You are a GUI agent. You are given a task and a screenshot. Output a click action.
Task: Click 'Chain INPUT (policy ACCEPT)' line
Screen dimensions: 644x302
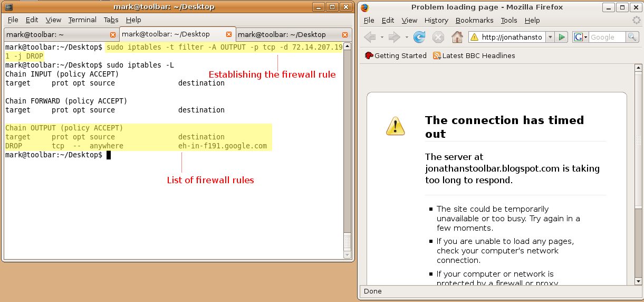click(62, 74)
